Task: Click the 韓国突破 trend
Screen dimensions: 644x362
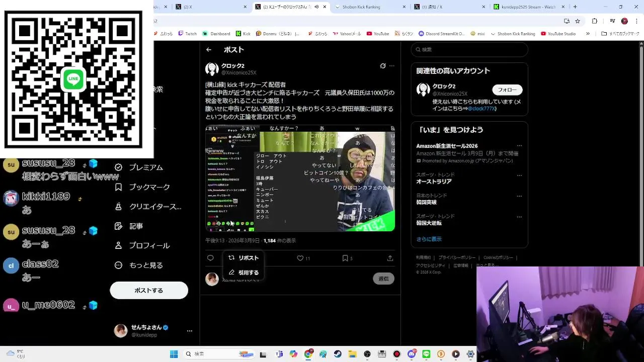Action: point(427,202)
